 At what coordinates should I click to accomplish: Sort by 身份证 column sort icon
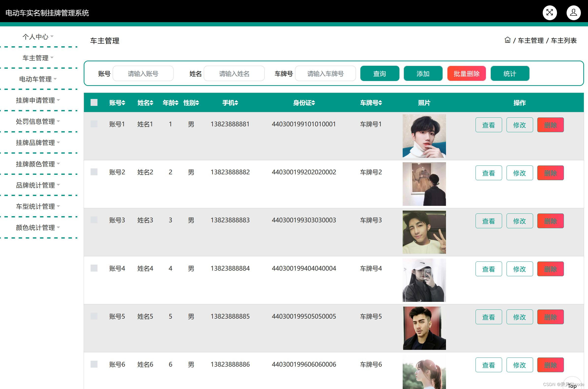(x=313, y=103)
